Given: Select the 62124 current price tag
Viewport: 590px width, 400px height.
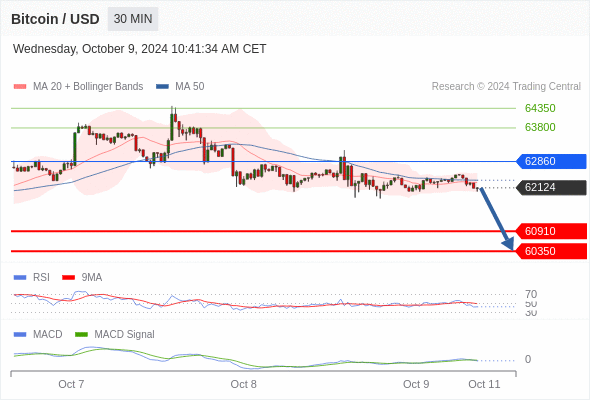Looking at the screenshot, I should point(551,187).
